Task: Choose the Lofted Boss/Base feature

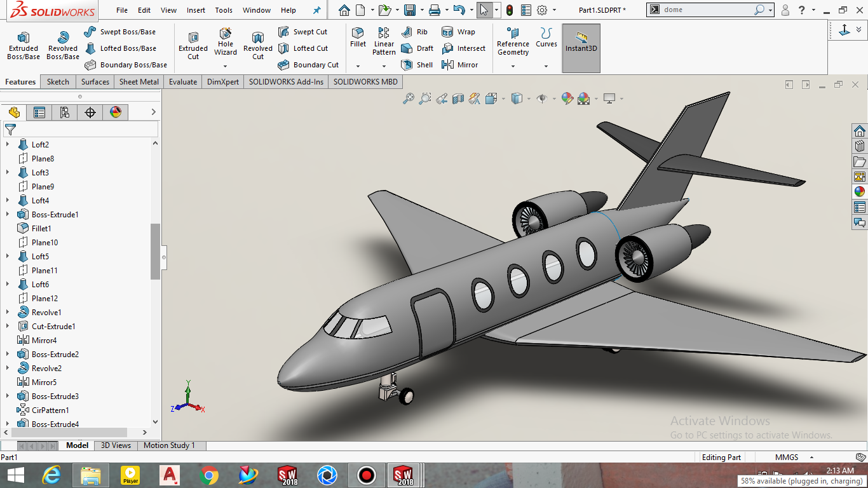Action: pos(120,48)
